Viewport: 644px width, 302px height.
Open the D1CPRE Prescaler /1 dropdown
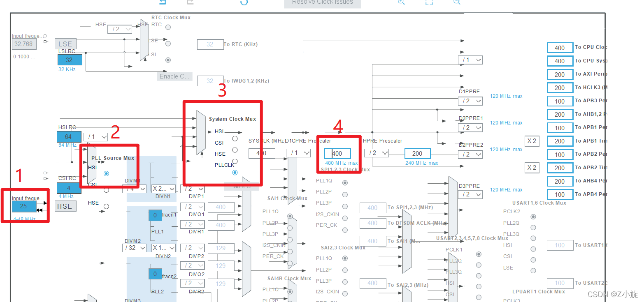(298, 153)
